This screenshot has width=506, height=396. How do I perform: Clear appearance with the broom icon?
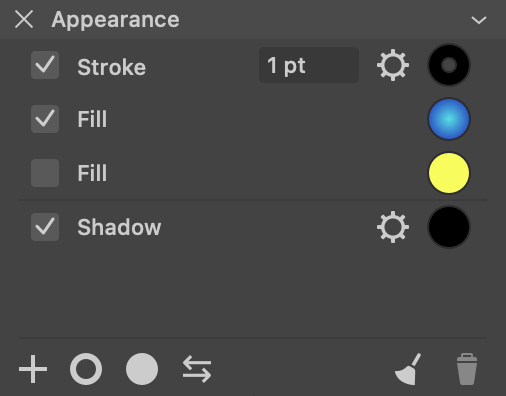coord(408,369)
